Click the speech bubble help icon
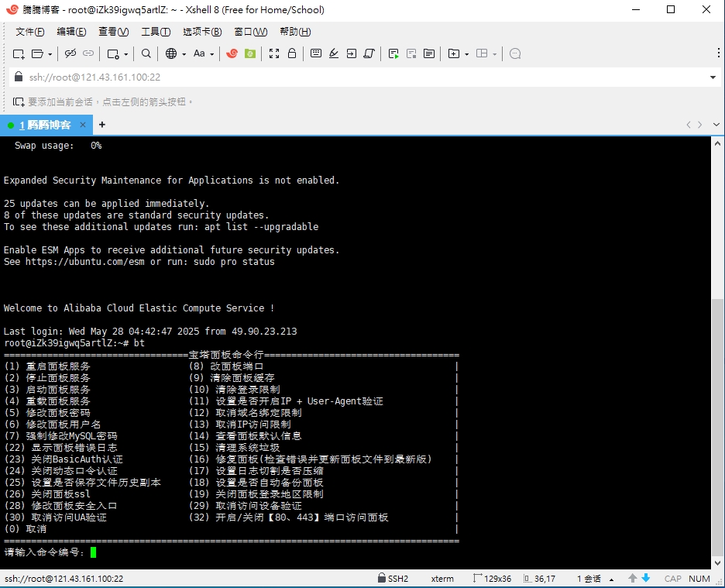This screenshot has height=588, width=725. pyautogui.click(x=515, y=53)
